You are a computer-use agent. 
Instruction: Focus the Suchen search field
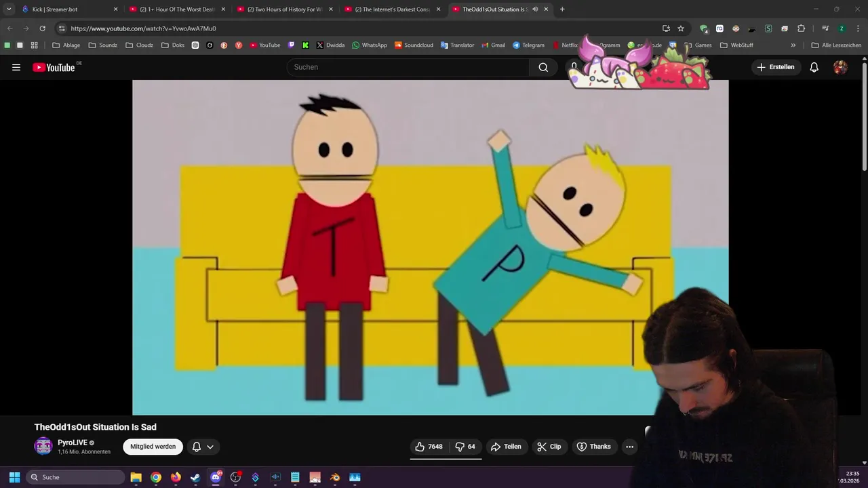[x=408, y=67]
